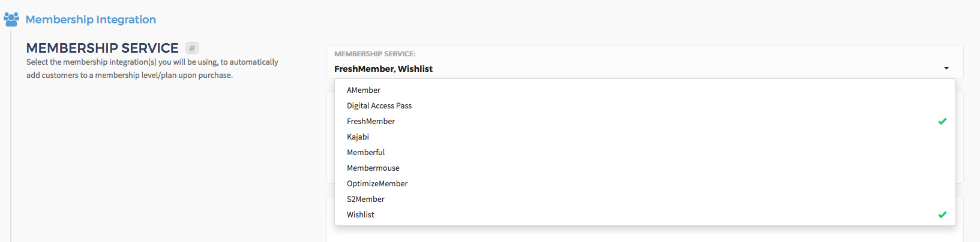Deselect FreshMember in the dropdown list
This screenshot has height=242, width=980.
click(645, 121)
